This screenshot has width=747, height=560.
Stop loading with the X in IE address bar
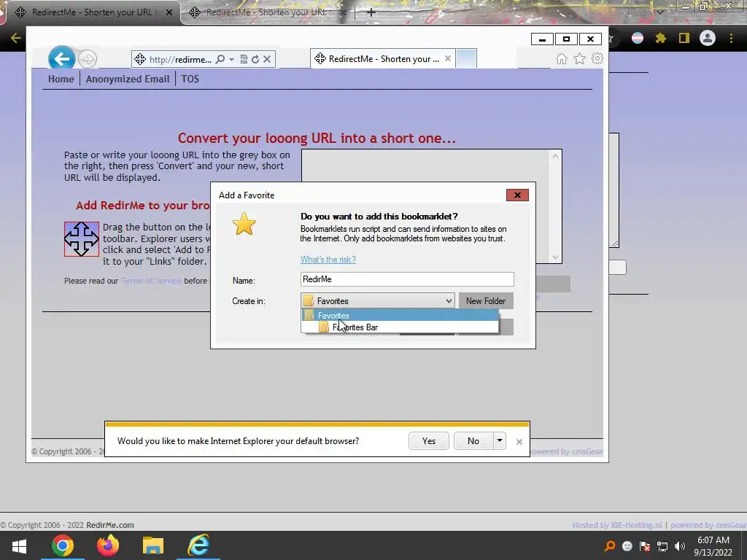tap(267, 59)
